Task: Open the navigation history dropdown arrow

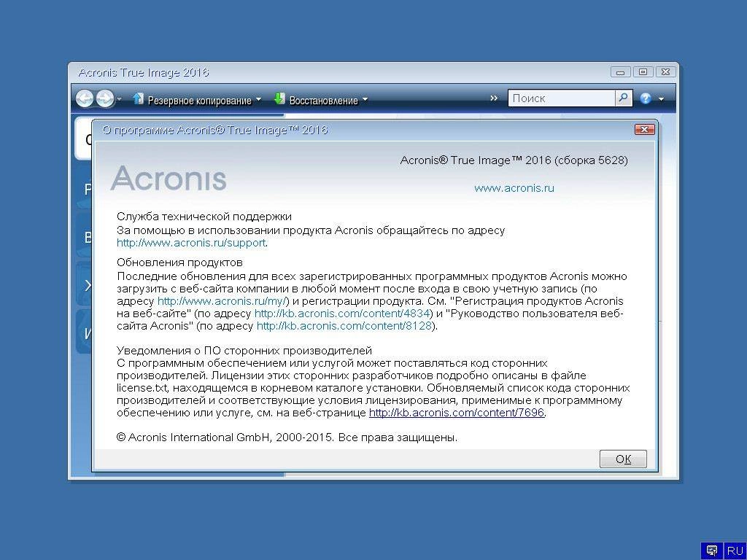Action: 119,99
